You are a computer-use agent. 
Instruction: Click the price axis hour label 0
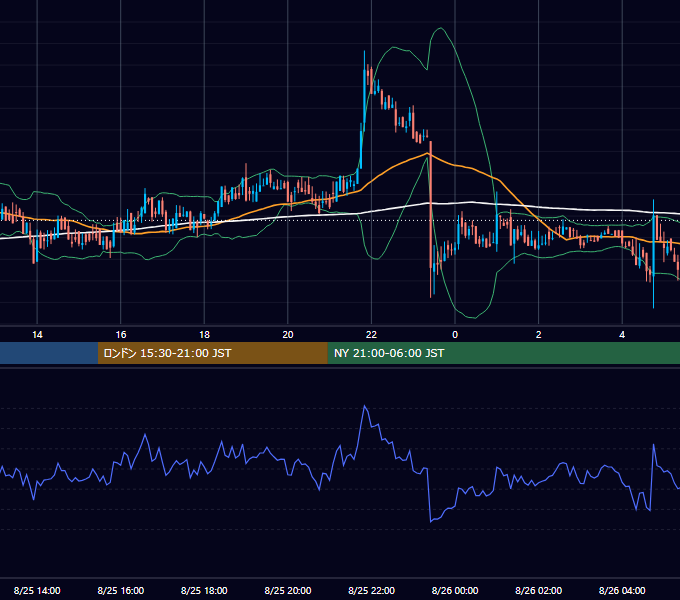pyautogui.click(x=455, y=335)
